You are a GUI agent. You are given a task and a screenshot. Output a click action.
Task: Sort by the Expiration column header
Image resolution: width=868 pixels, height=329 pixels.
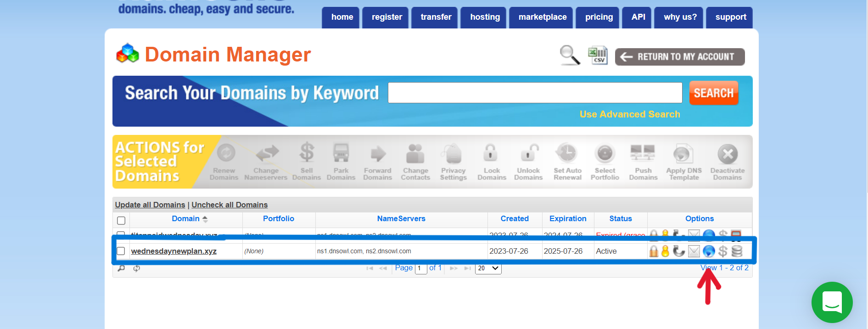click(x=568, y=219)
